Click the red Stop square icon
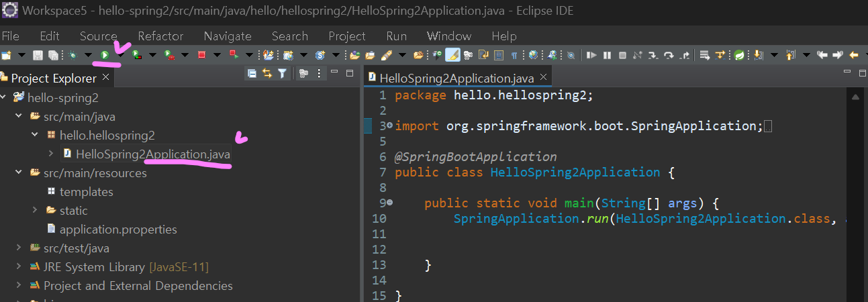Image resolution: width=868 pixels, height=302 pixels. 202,54
